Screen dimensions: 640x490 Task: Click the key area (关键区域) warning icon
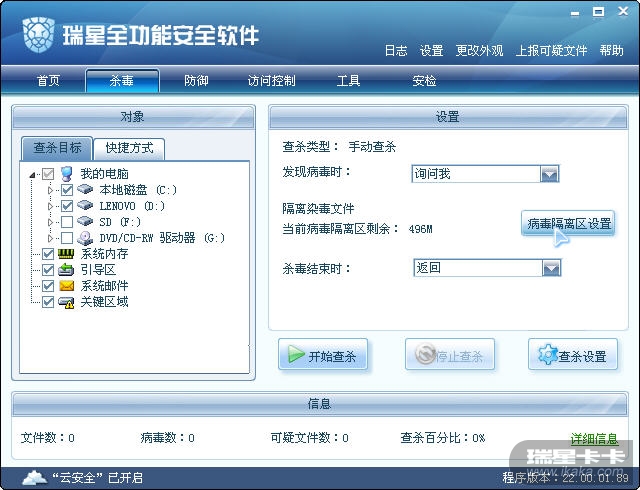(66, 302)
